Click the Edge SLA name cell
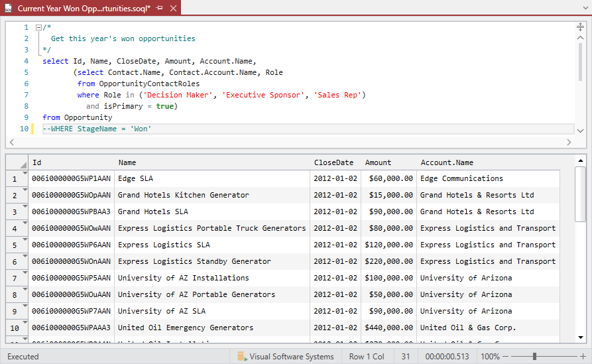This screenshot has height=364, width=592. 212,178
